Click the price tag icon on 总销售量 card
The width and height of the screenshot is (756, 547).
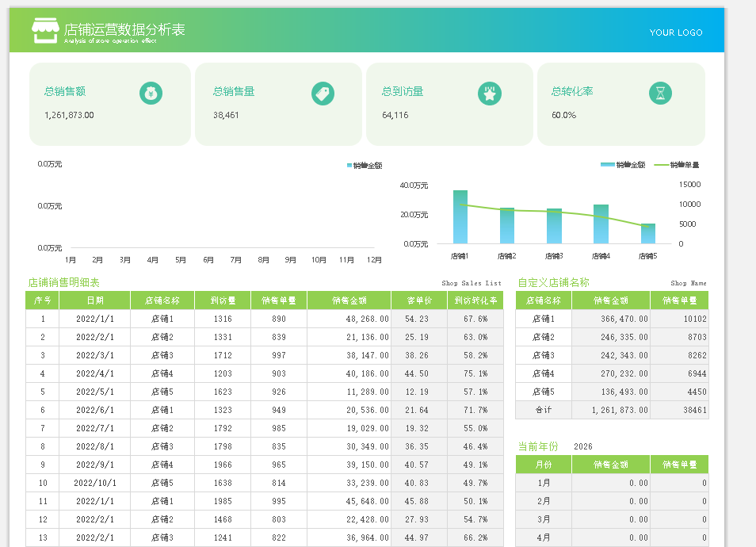(323, 94)
